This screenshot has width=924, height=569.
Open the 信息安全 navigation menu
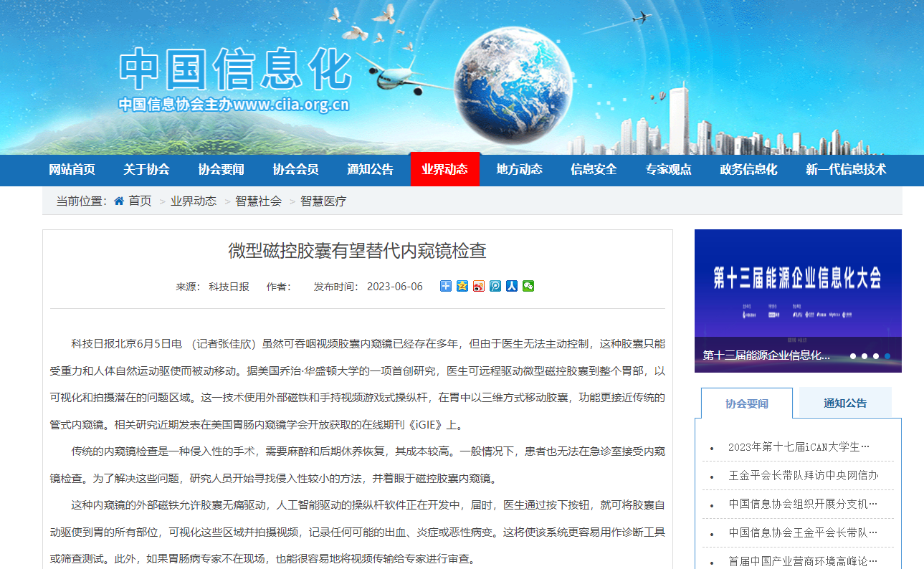click(593, 170)
